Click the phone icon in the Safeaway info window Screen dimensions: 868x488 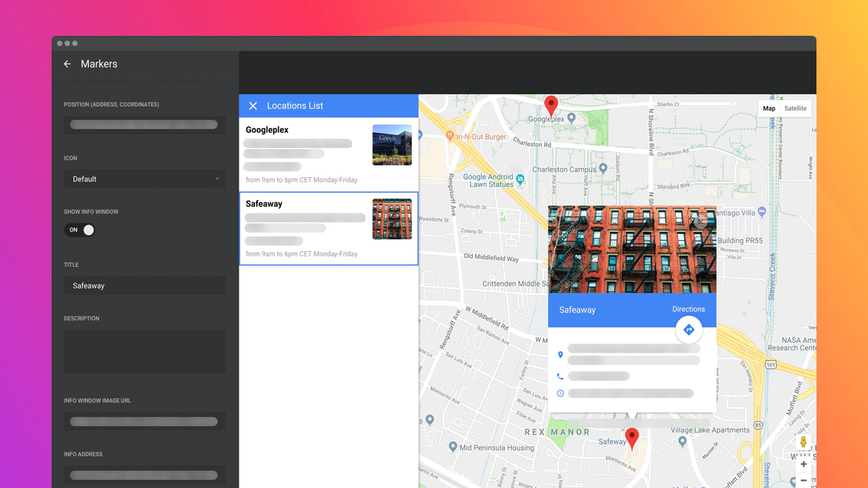(560, 375)
